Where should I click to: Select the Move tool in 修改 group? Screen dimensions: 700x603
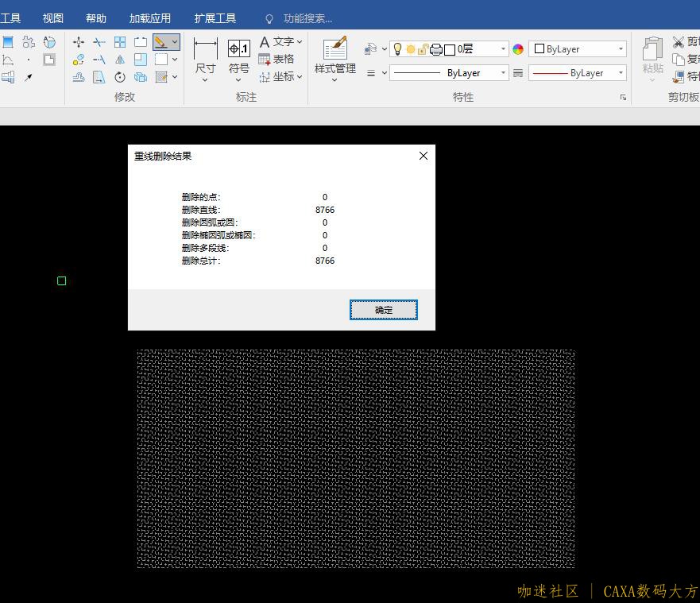point(79,42)
